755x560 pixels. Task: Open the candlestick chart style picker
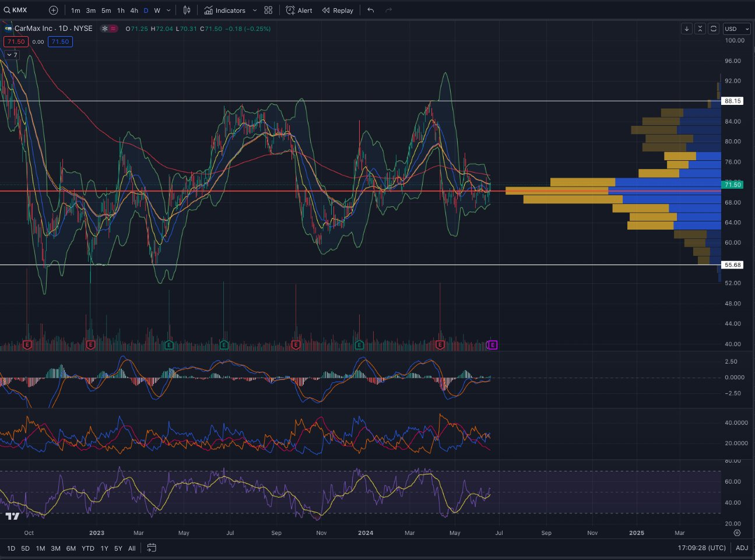click(187, 10)
